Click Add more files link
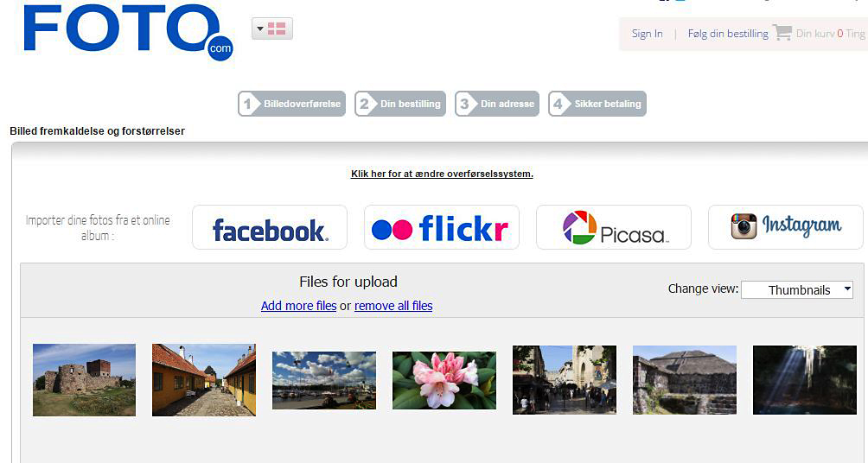This screenshot has width=868, height=463. tap(298, 306)
